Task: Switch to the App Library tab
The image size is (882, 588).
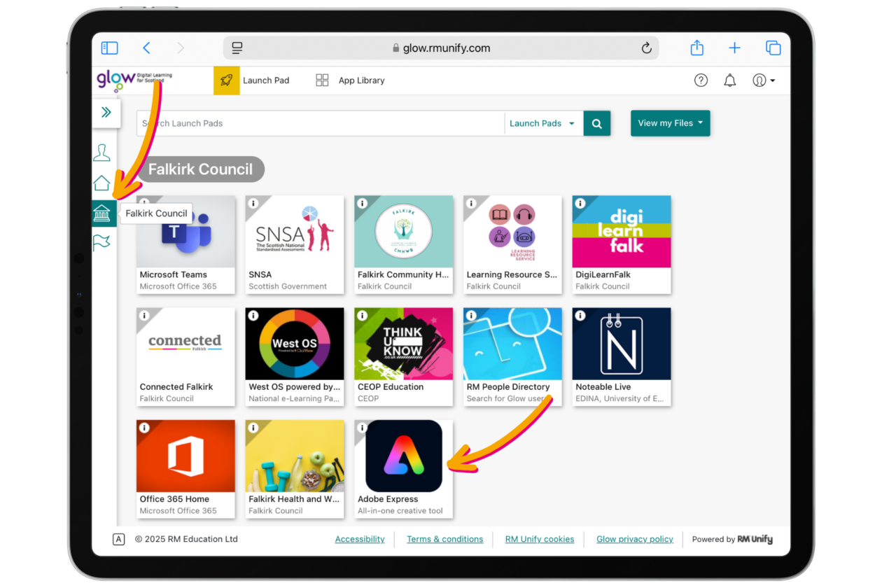Action: pos(351,80)
